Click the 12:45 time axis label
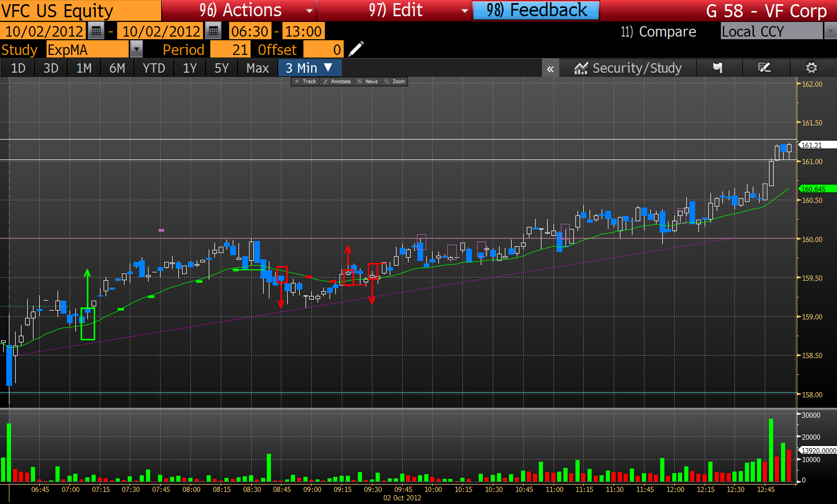Viewport: 837px width, 504px height. pos(766,489)
